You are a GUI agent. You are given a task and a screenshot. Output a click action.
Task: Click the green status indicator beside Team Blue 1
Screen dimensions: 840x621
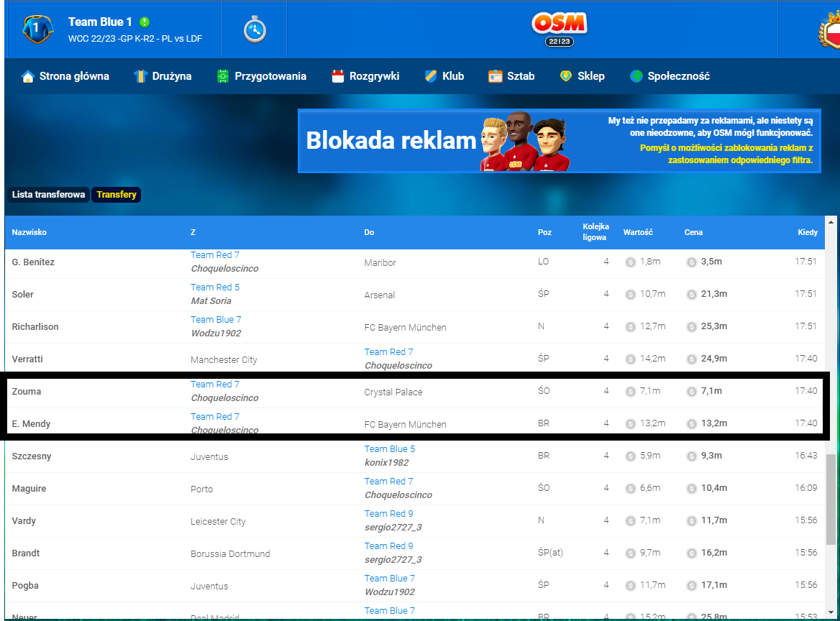(x=145, y=22)
